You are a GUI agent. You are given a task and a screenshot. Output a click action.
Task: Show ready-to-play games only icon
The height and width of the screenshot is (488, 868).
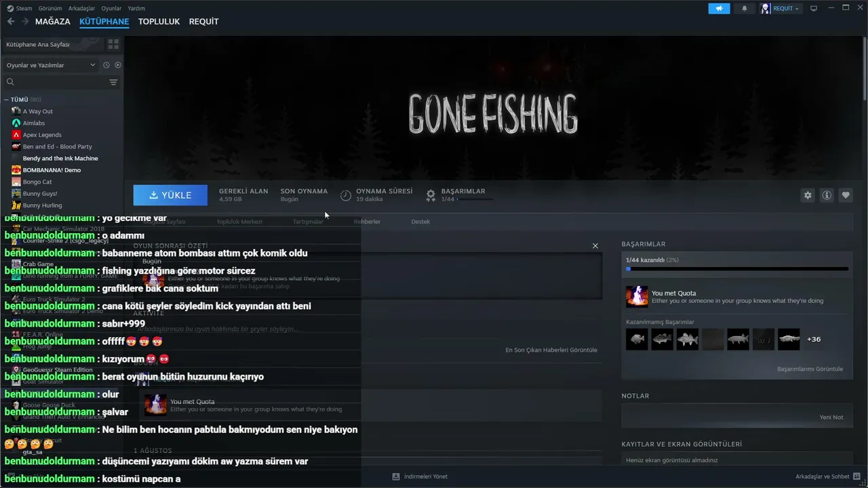118,65
